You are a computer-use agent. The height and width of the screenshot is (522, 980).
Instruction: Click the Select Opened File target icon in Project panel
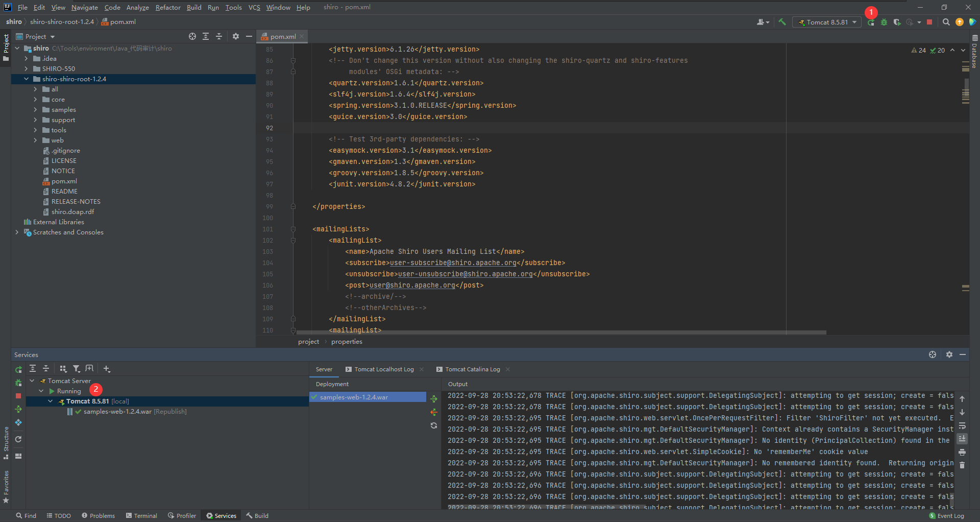192,36
